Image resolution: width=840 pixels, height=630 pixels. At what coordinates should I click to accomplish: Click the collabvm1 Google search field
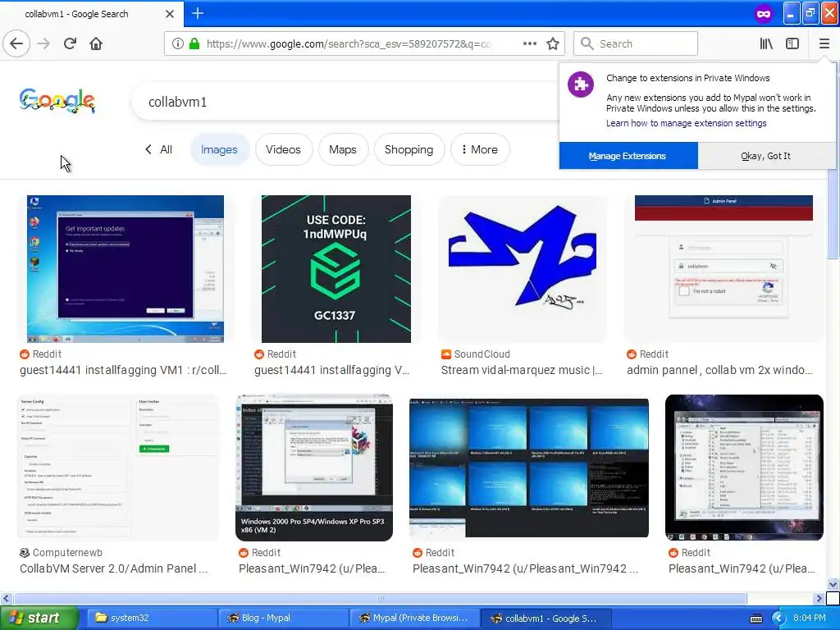tap(343, 102)
